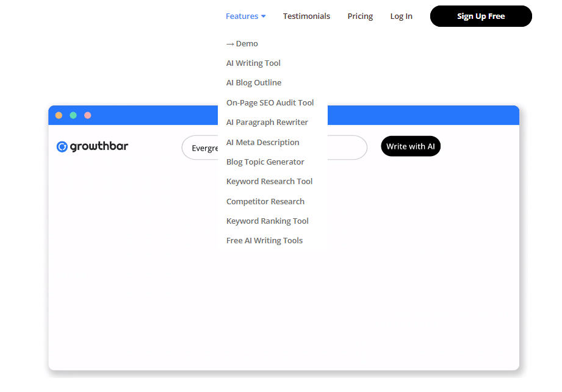
Task: Click the growthbar wordmark text
Action: tap(99, 146)
